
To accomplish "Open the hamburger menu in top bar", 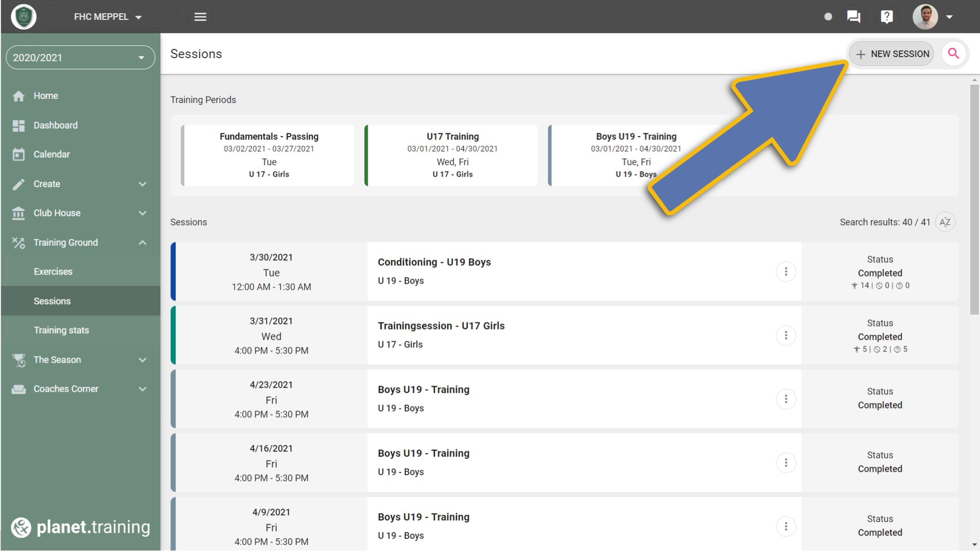I will point(200,17).
